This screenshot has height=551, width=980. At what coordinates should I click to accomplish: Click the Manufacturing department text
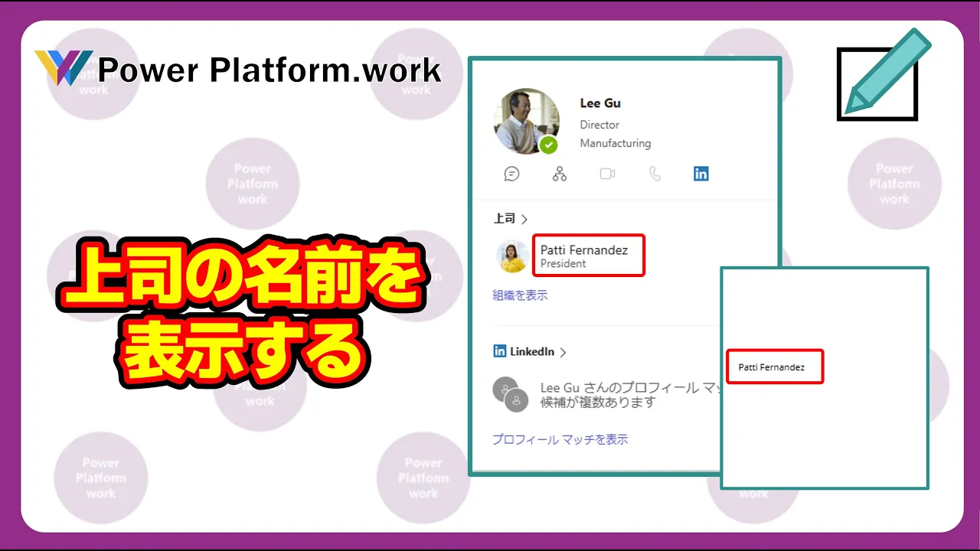coord(615,143)
